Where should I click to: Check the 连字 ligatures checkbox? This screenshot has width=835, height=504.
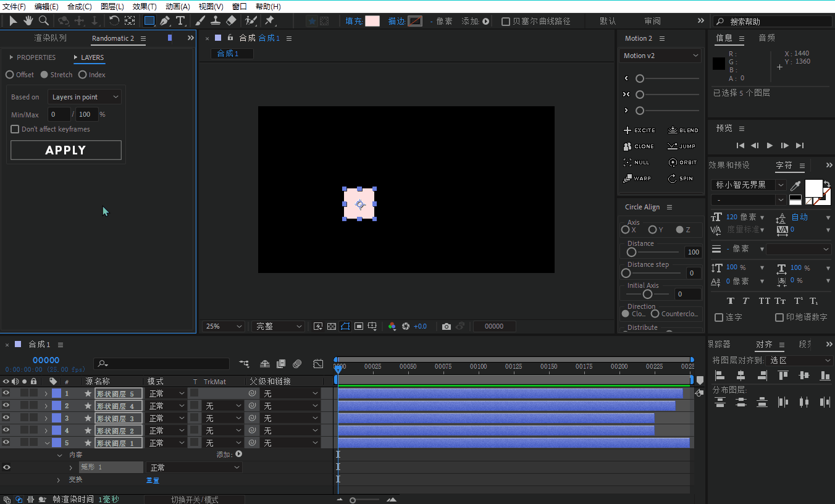click(719, 317)
